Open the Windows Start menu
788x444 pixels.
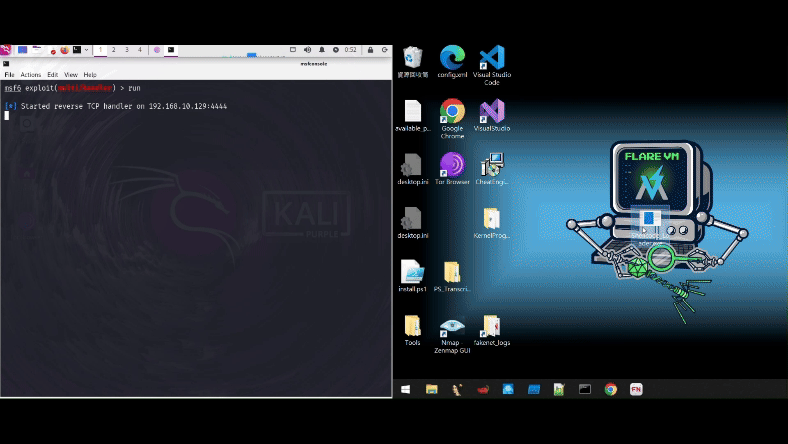click(x=406, y=389)
